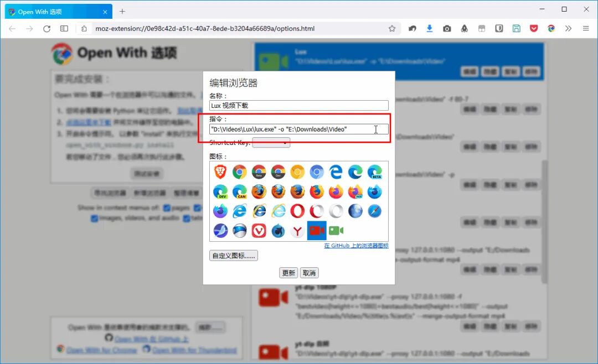Click the undo arrow toolbar icon
The height and width of the screenshot is (364, 598).
tap(413, 29)
